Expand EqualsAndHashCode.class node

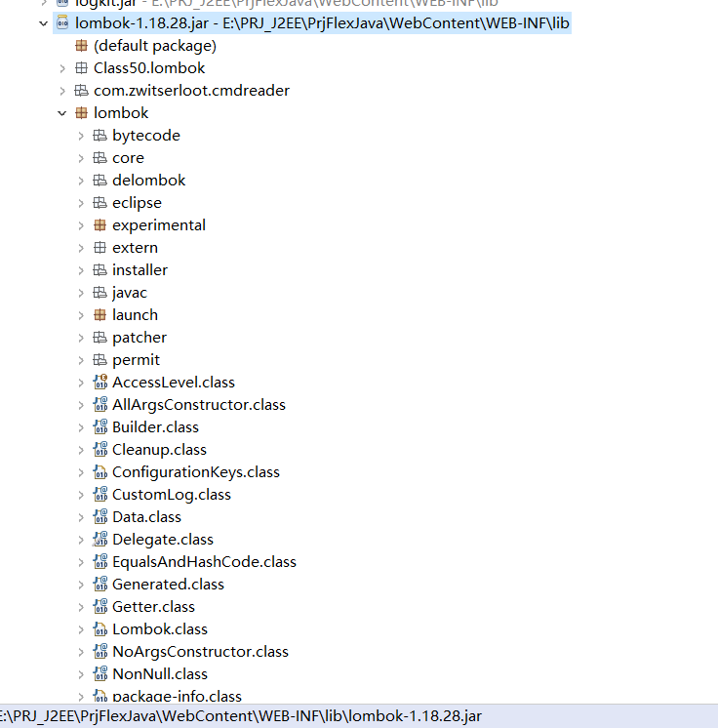tap(81, 562)
